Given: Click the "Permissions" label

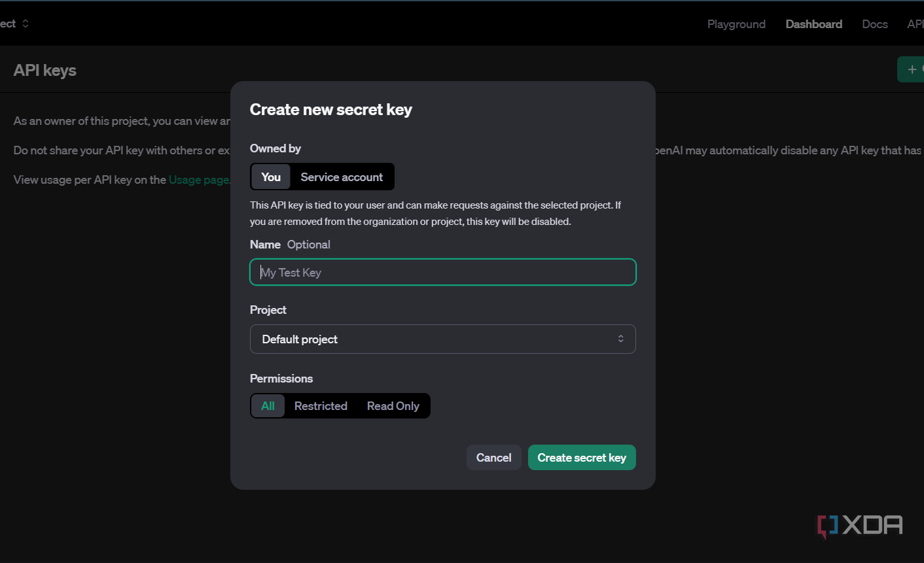Looking at the screenshot, I should pyautogui.click(x=281, y=379).
